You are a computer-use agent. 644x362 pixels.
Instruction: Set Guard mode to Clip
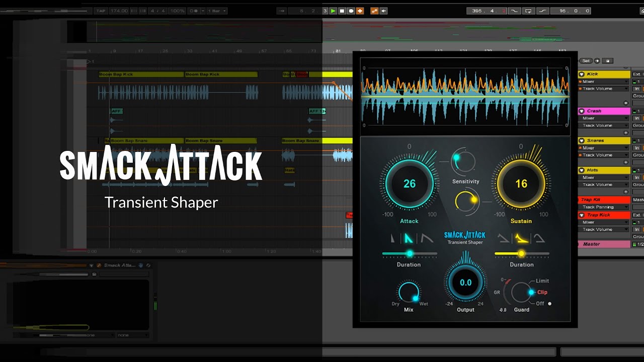542,292
